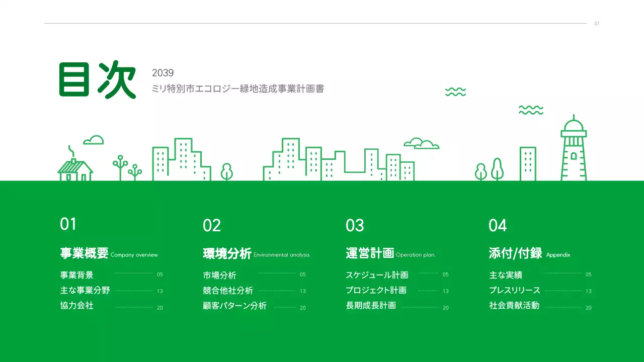Click page number 20 beside 社会貢献活動
The image size is (644, 362).
click(x=588, y=308)
